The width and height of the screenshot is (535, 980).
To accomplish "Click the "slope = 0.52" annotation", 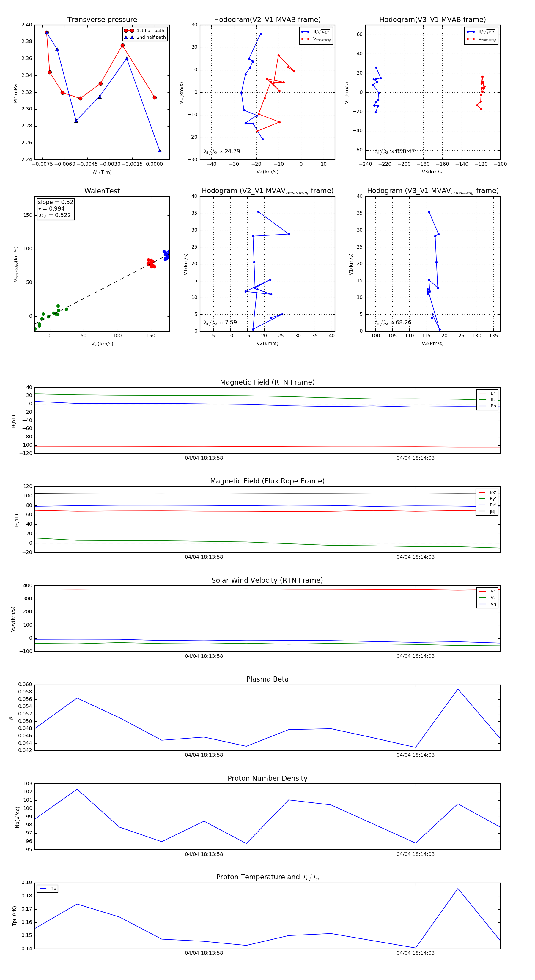I will pos(56,202).
